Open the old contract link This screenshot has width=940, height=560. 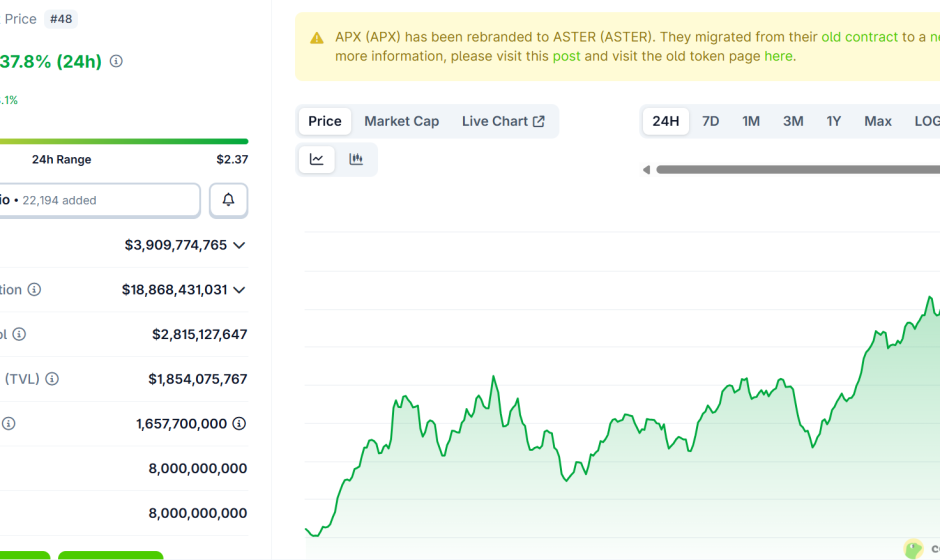coord(859,37)
